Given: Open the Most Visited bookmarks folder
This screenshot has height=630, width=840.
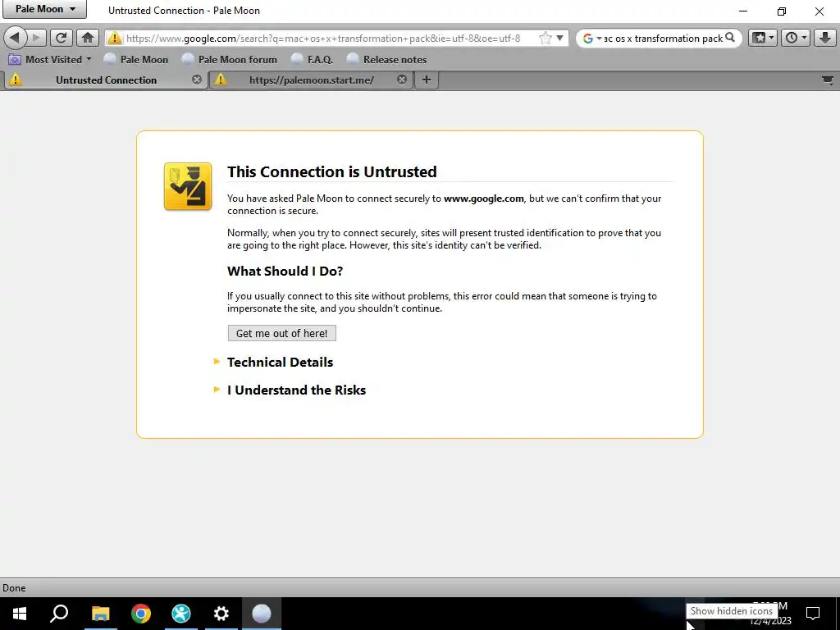Looking at the screenshot, I should 50,59.
